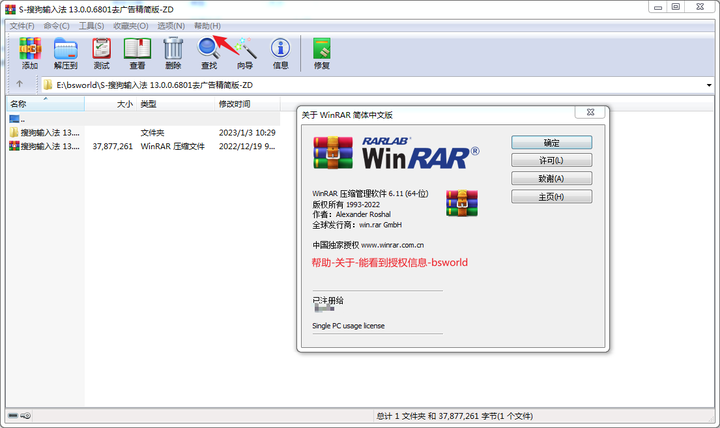Click the Add (添加) toolbar icon
Viewport: 720px width, 428px height.
coord(30,53)
